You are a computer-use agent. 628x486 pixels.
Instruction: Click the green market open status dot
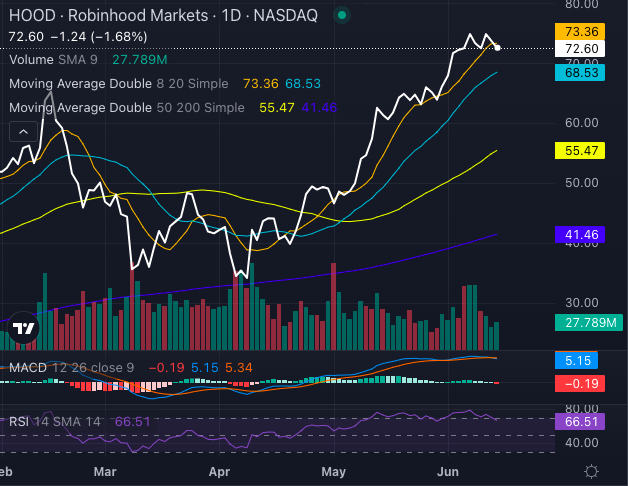pos(342,15)
